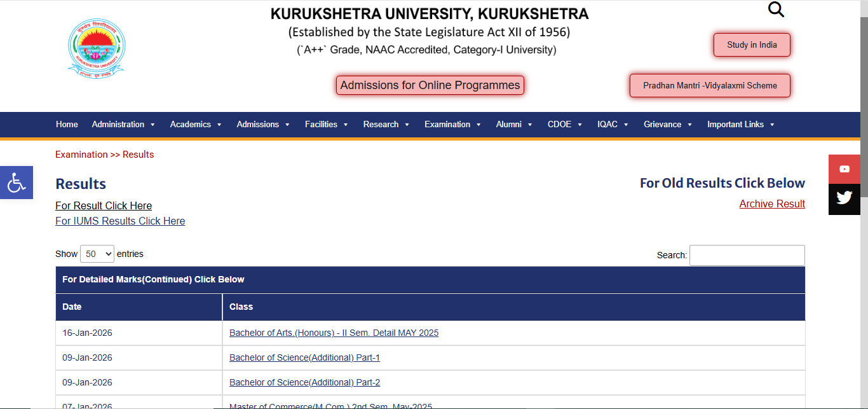868x409 pixels.
Task: Open the Twitter icon
Action: (x=844, y=198)
